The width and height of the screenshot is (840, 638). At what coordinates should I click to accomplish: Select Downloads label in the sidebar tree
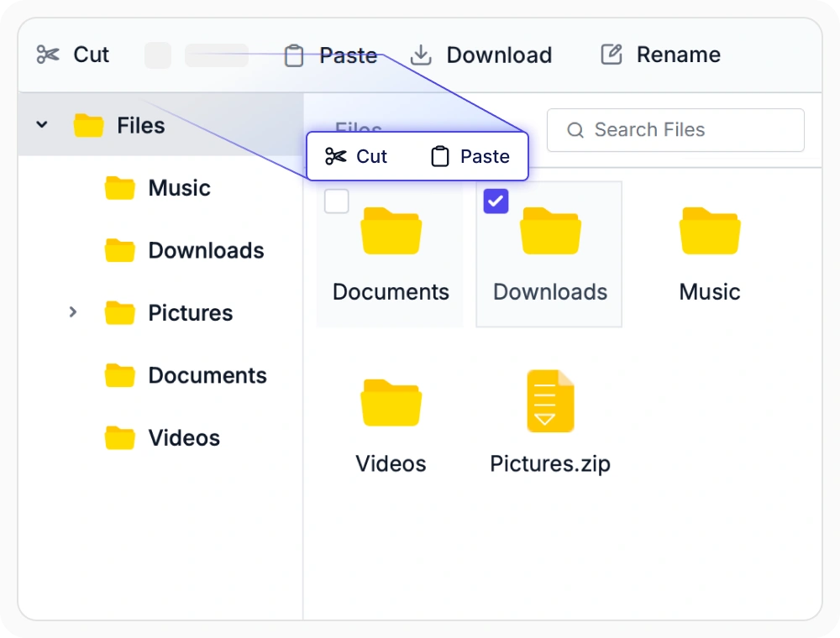[207, 250]
